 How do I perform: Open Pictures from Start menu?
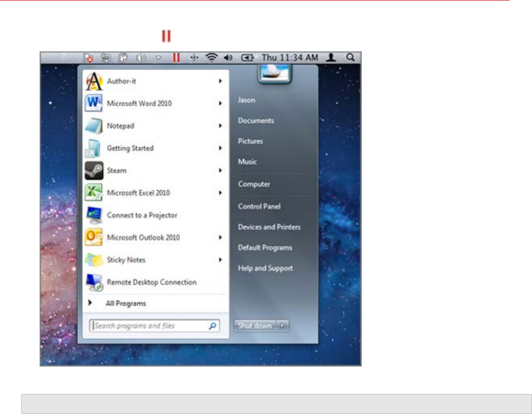[x=251, y=141]
